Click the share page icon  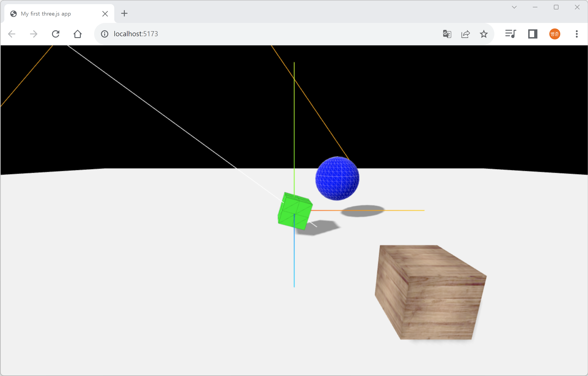point(465,34)
